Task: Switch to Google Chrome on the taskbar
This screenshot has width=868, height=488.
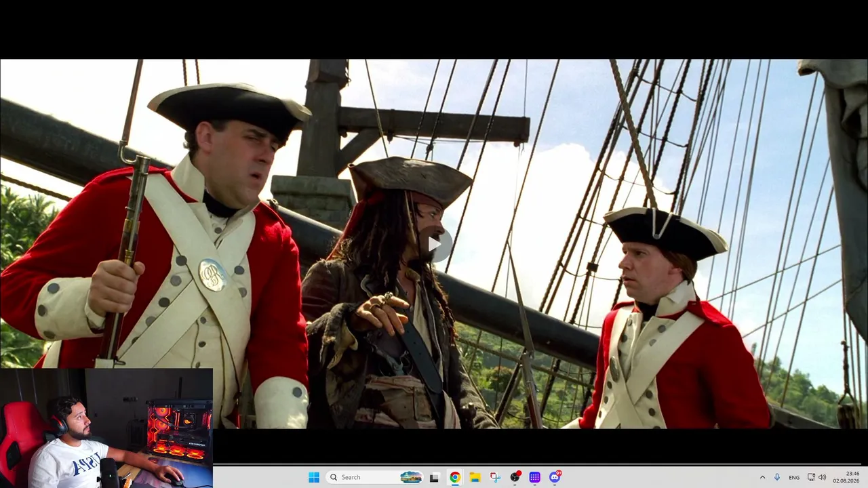Action: [x=454, y=477]
